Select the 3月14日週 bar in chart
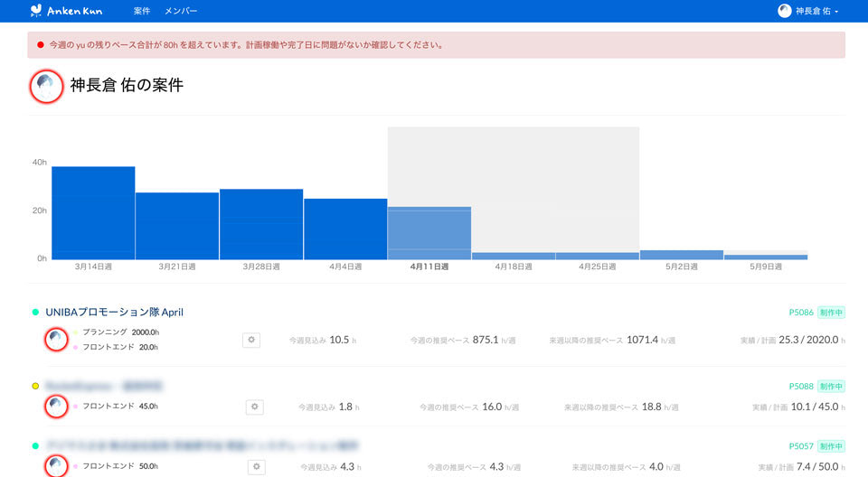 click(x=93, y=212)
